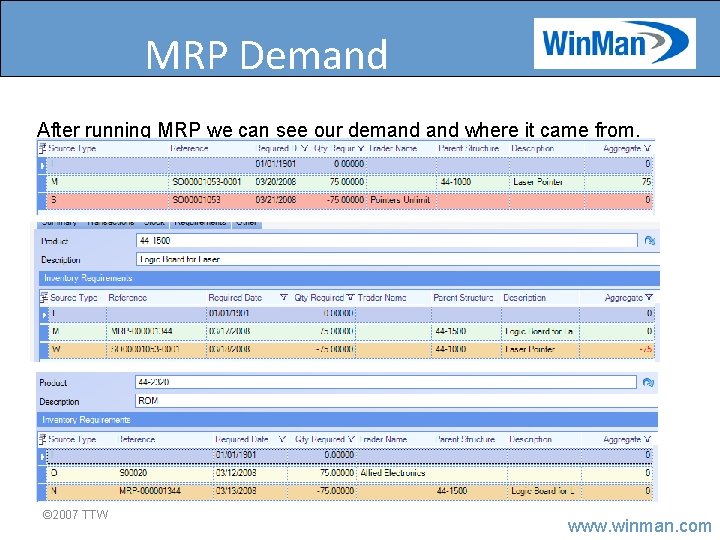Select the 03/20/2008 required date cell
Screen dimensions: 720x540
click(x=276, y=182)
